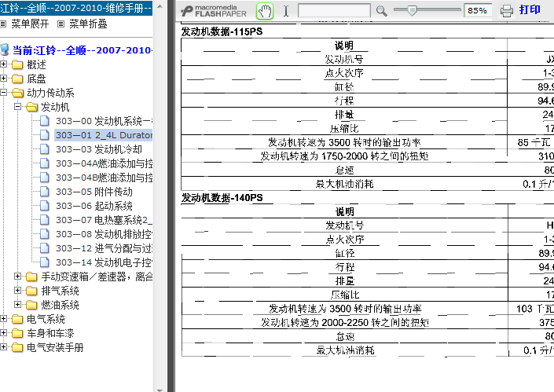Viewport: 554px width, 392px height.
Task: Expand the 电气安装手册 node
Action: (x=3, y=347)
